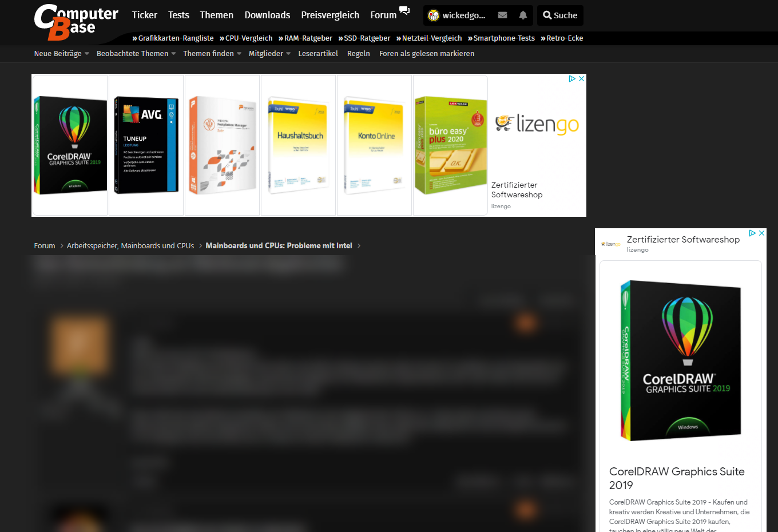Click the ComputerBase logo
This screenshot has width=778, height=532.
(76, 22)
